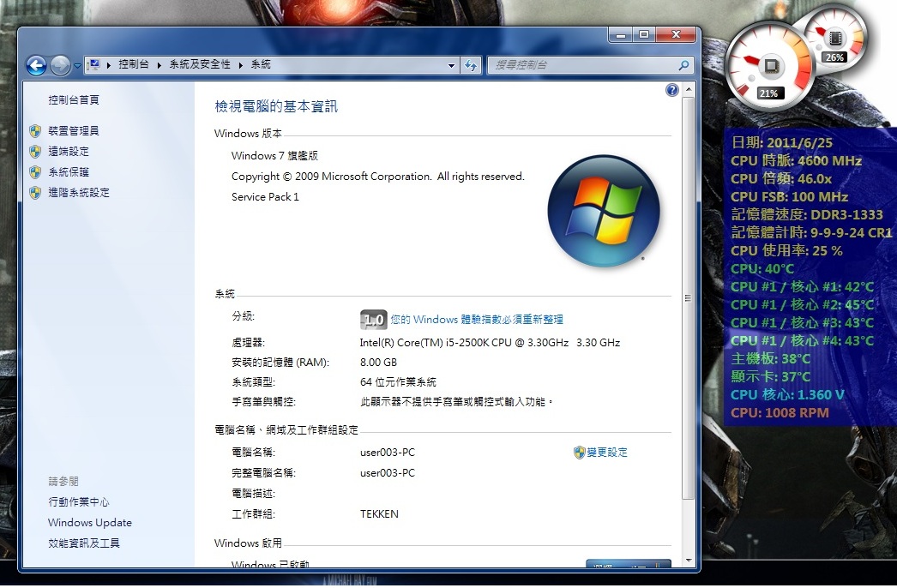Open the Windows Update link
This screenshot has width=897, height=588.
pos(90,523)
